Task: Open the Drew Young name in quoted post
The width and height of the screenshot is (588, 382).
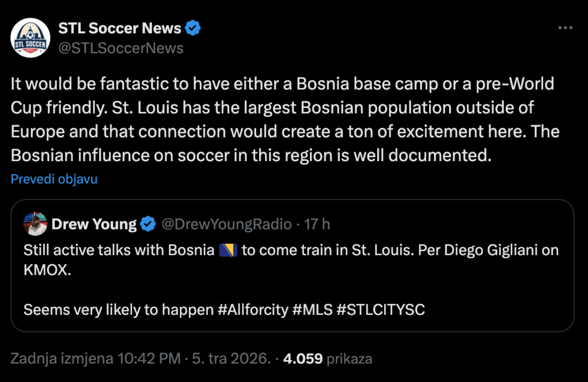Action: pos(94,224)
